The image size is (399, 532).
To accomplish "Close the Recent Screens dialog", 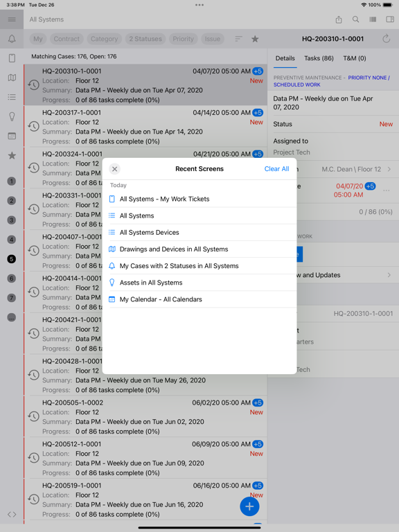I will pos(115,169).
